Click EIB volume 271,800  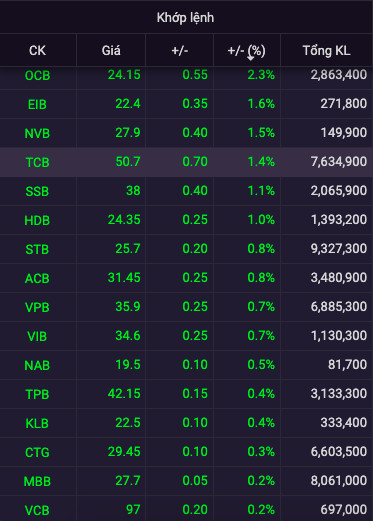pos(344,104)
